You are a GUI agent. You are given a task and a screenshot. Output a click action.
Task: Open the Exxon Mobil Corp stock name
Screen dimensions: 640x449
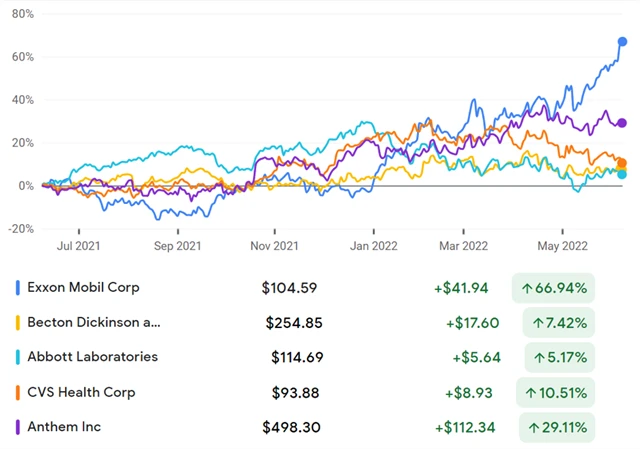[83, 288]
